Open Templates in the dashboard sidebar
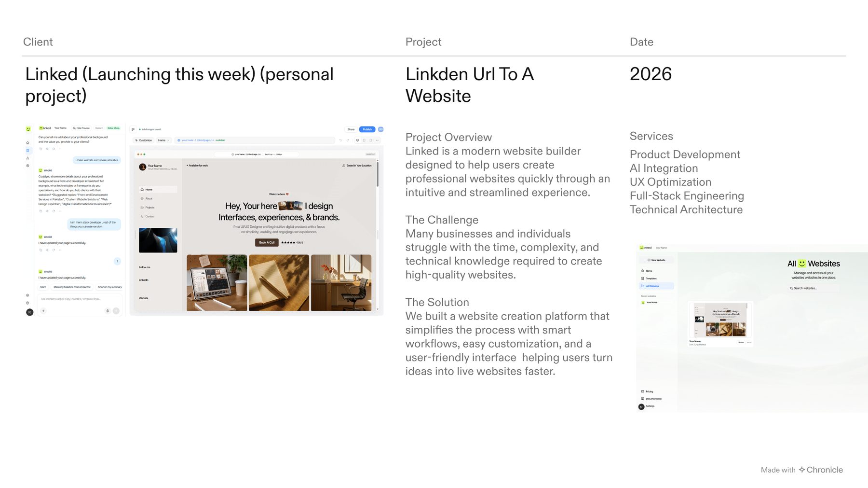The image size is (868, 488). click(x=649, y=279)
